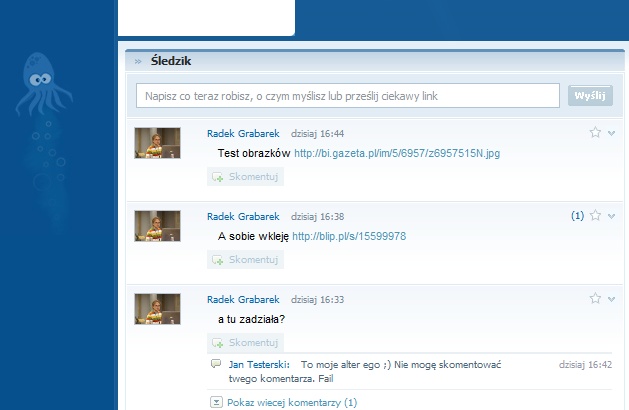
Task: Star the 16:38 A sobie wkleję post
Action: point(595,215)
